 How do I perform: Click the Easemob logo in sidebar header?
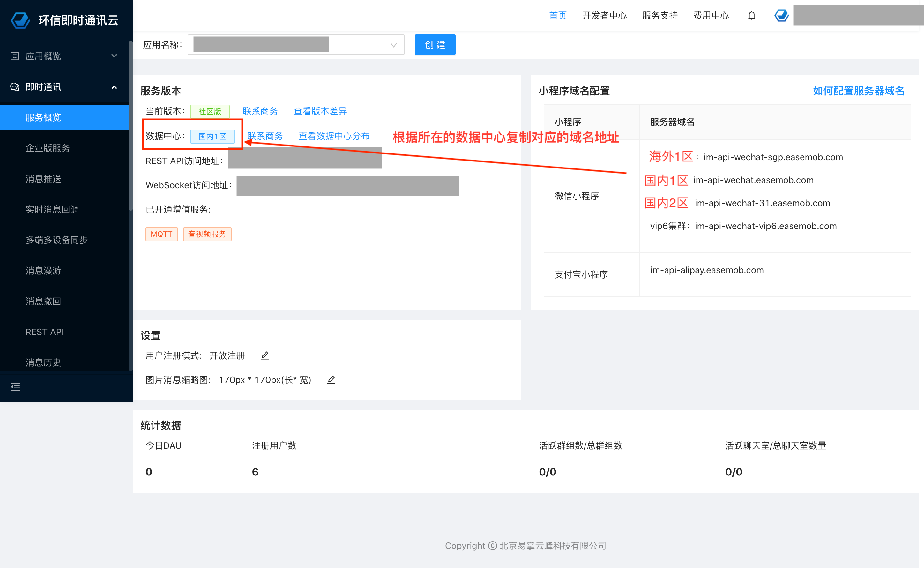20,20
